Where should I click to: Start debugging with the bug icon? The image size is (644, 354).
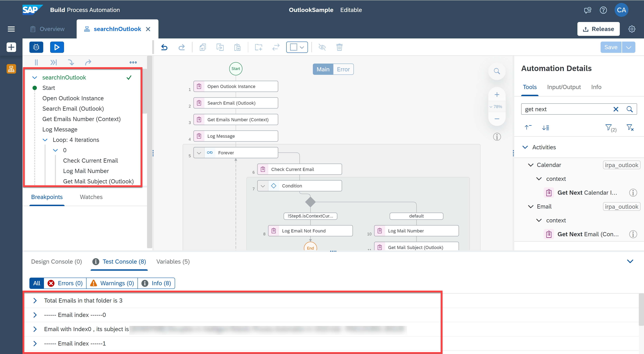[x=36, y=47]
